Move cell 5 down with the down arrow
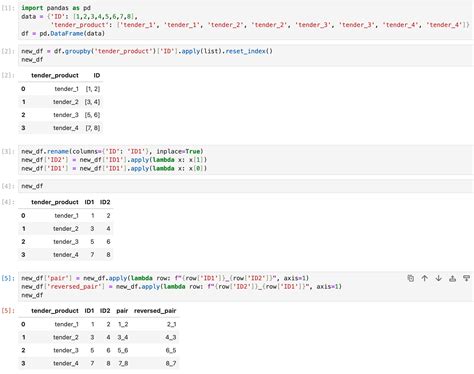The height and width of the screenshot is (374, 474). point(438,278)
